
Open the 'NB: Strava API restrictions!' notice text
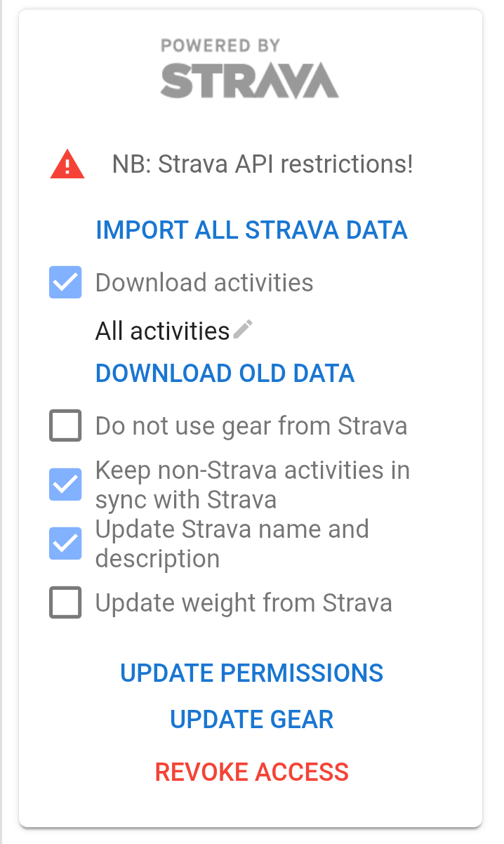tap(263, 165)
